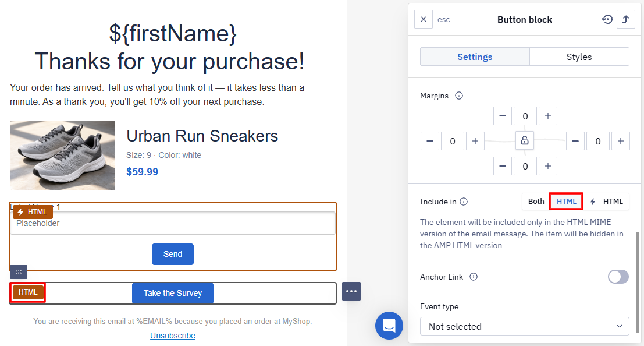Image resolution: width=644 pixels, height=346 pixels.
Task: Open the chat support bubble icon
Action: pos(389,326)
